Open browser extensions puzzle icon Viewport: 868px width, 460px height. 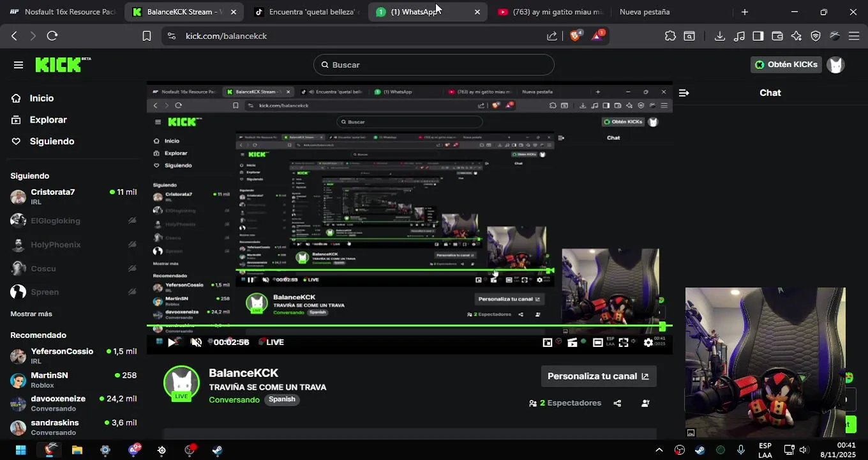click(670, 36)
